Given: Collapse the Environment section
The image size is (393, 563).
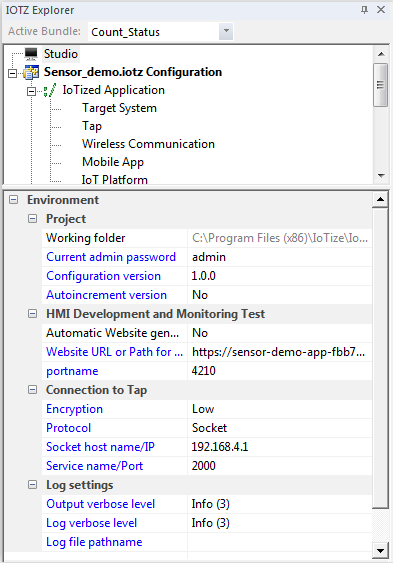Looking at the screenshot, I should (13, 200).
